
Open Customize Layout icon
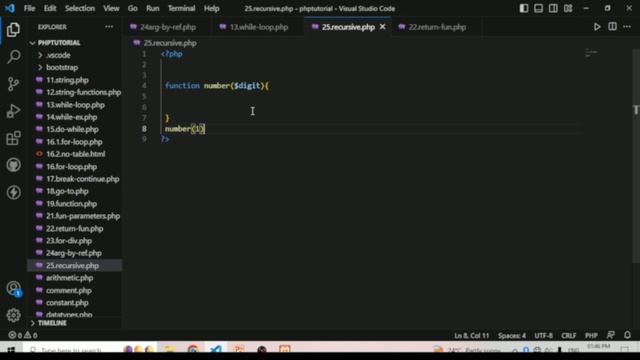coord(568,9)
